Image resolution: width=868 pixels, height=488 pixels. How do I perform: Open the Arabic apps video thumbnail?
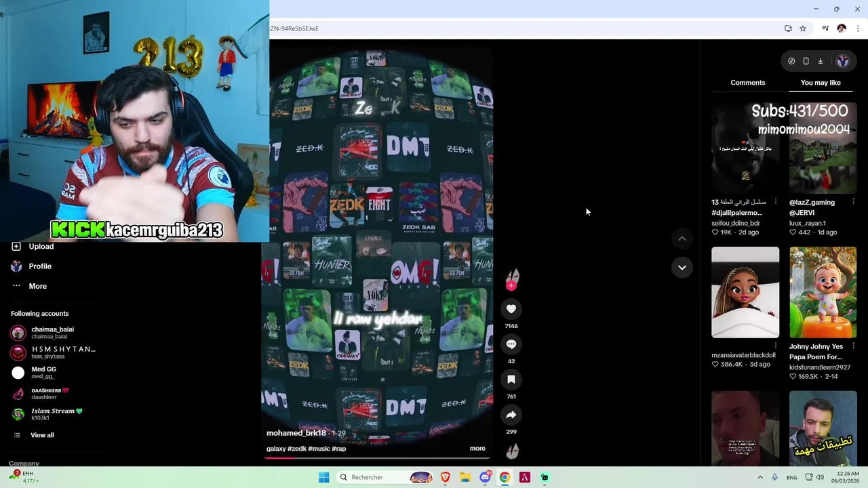point(823,428)
